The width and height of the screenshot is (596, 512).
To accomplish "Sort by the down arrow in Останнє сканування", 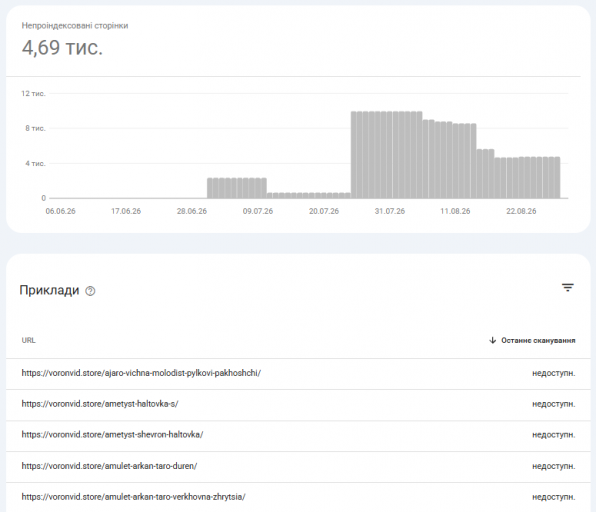I will pos(493,340).
